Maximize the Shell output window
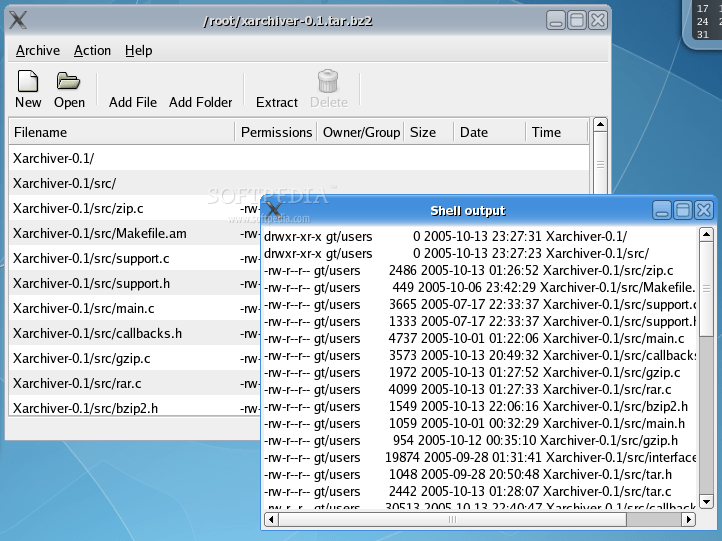This screenshot has height=541, width=722. pos(683,210)
